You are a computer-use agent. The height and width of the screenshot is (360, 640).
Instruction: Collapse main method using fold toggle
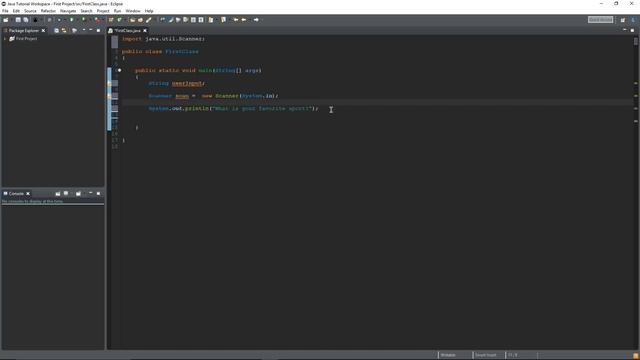point(120,70)
